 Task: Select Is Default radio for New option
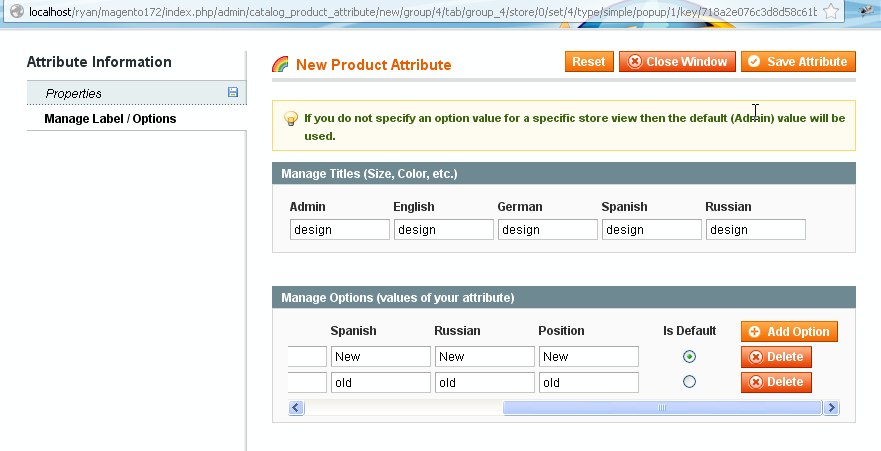pos(689,357)
